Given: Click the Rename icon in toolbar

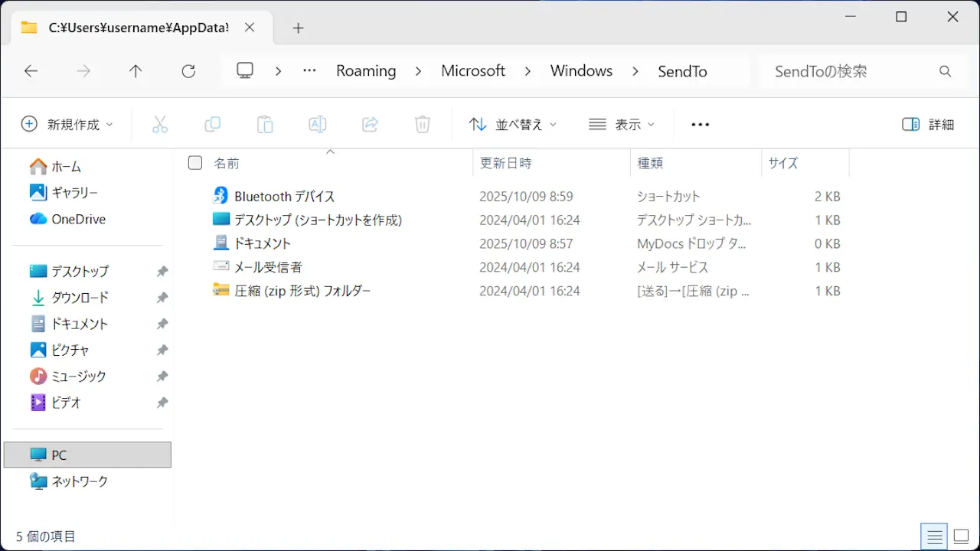Looking at the screenshot, I should 318,124.
